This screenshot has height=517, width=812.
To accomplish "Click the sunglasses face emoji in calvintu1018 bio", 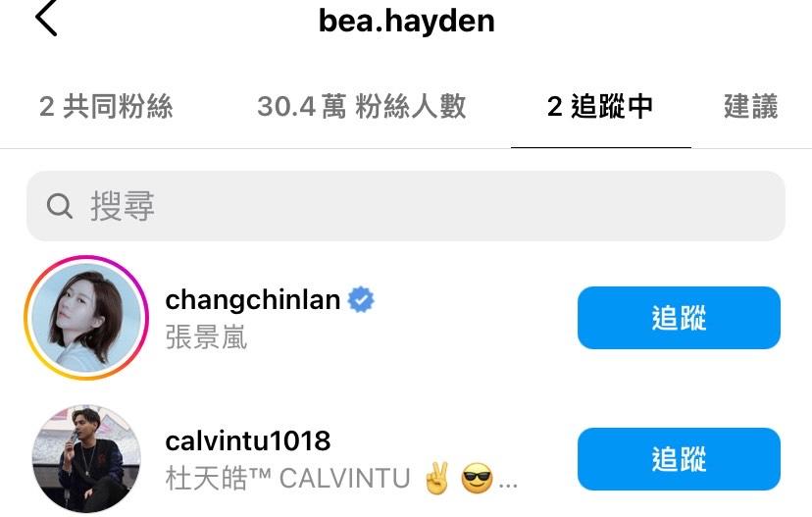I will coord(477,478).
